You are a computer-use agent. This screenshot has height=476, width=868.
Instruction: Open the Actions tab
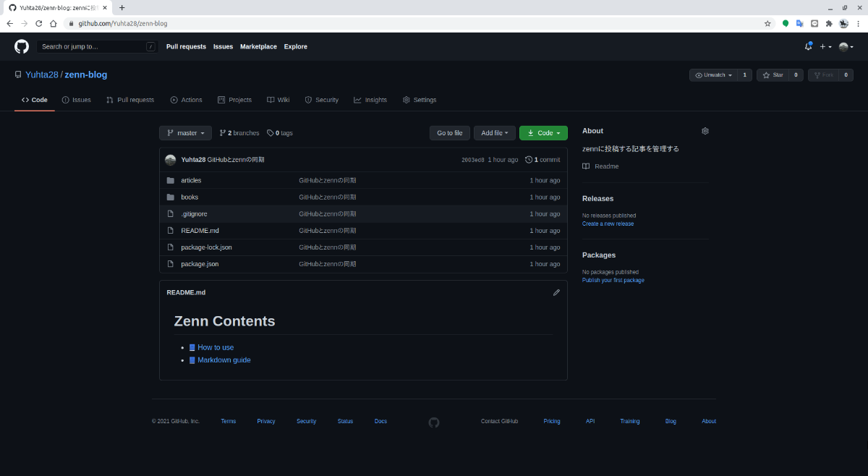point(186,100)
